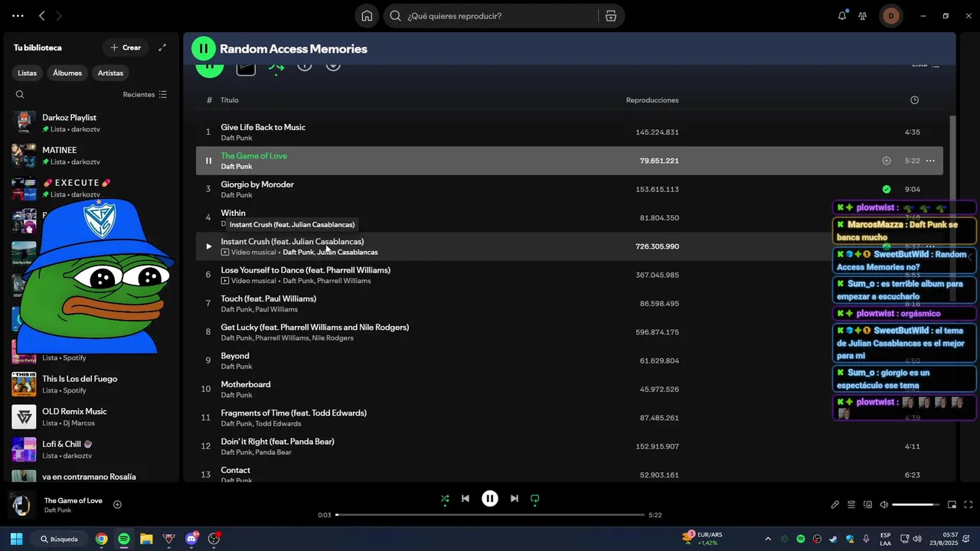The image size is (980, 551).
Task: Mute audio with the speaker icon
Action: (884, 504)
